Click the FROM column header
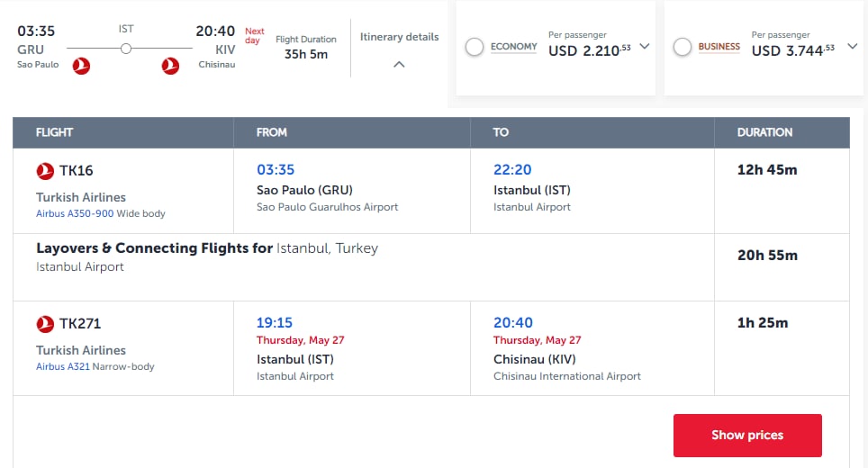This screenshot has height=468, width=868. click(271, 132)
